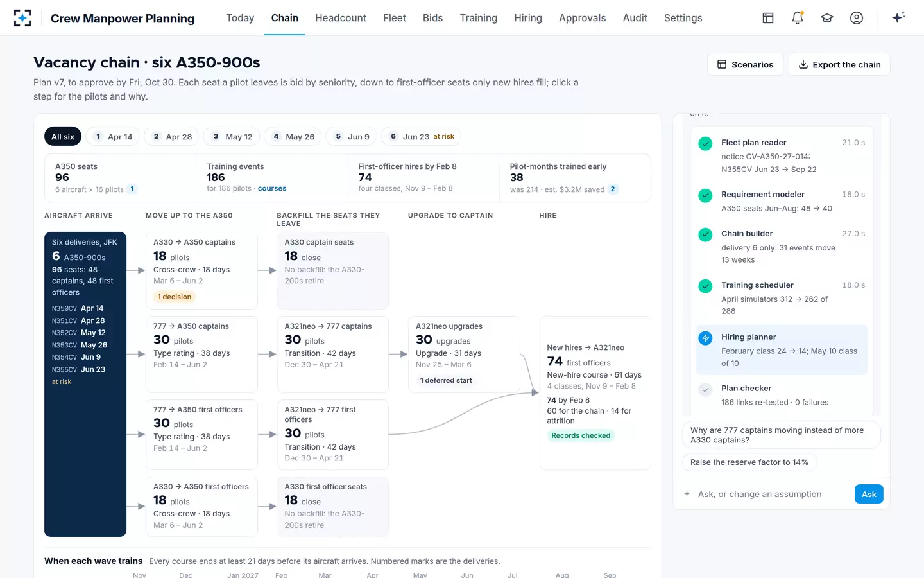This screenshot has width=924, height=578.
Task: Open the user account icon
Action: click(857, 18)
